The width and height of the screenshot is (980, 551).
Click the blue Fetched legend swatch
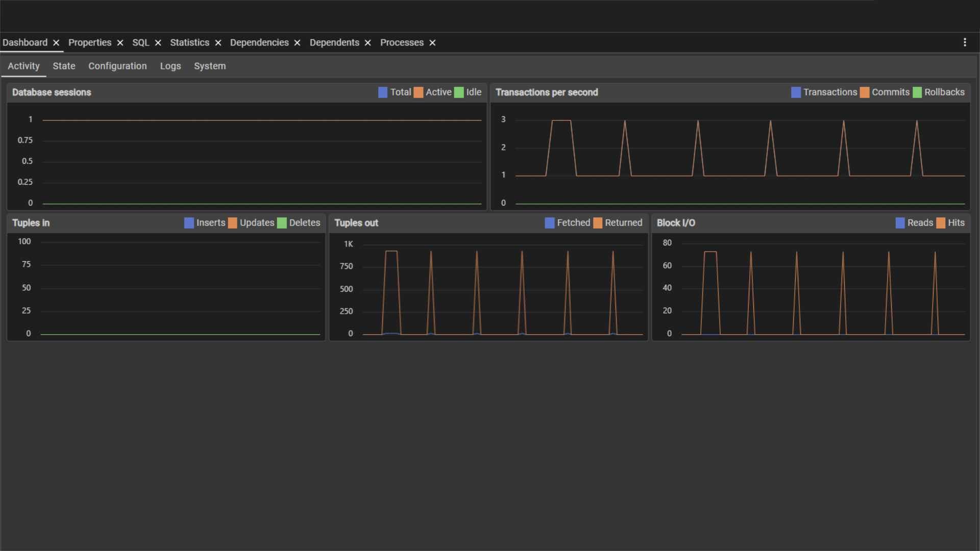pos(550,223)
